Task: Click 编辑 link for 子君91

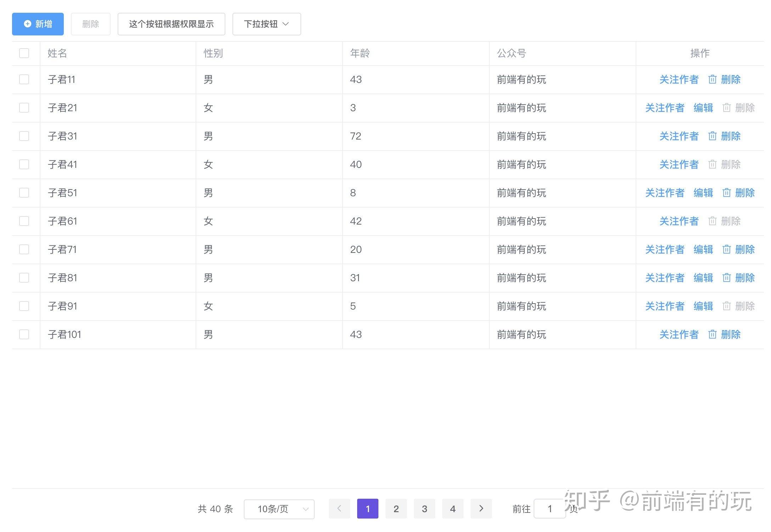Action: click(x=703, y=306)
